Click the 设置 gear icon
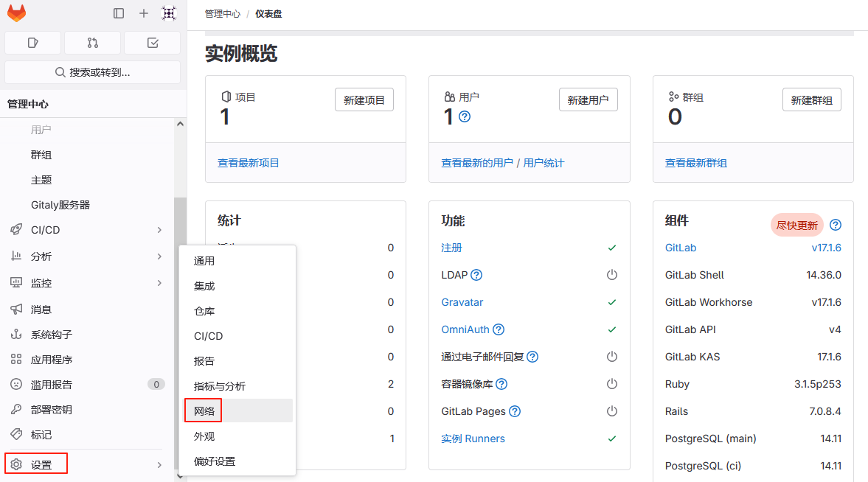 tap(16, 464)
